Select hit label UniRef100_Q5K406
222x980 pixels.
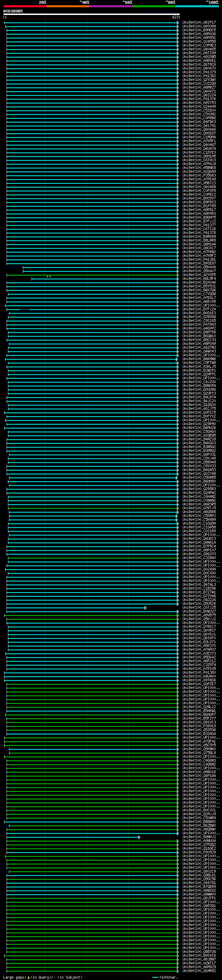point(199,267)
